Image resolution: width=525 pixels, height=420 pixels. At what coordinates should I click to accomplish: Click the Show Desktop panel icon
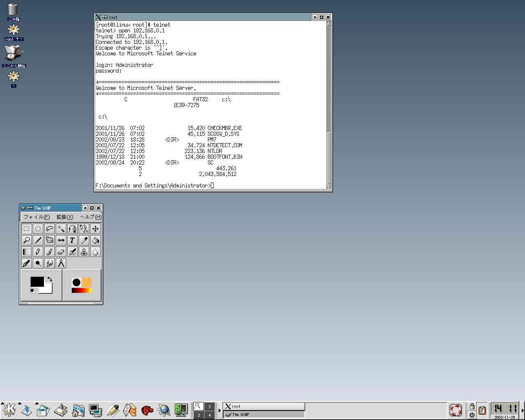coord(61,410)
